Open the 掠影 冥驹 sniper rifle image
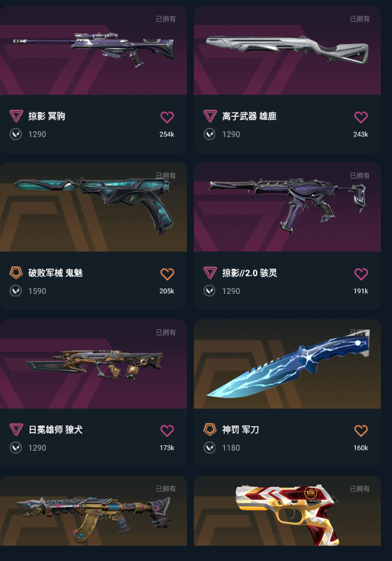The image size is (392, 561). tap(93, 50)
